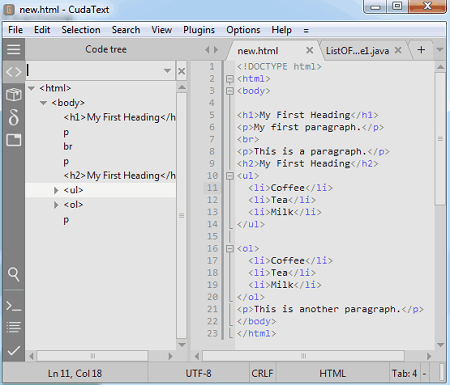450x385 pixels.
Task: Fold the <ul> block at line 10
Action: pos(230,176)
